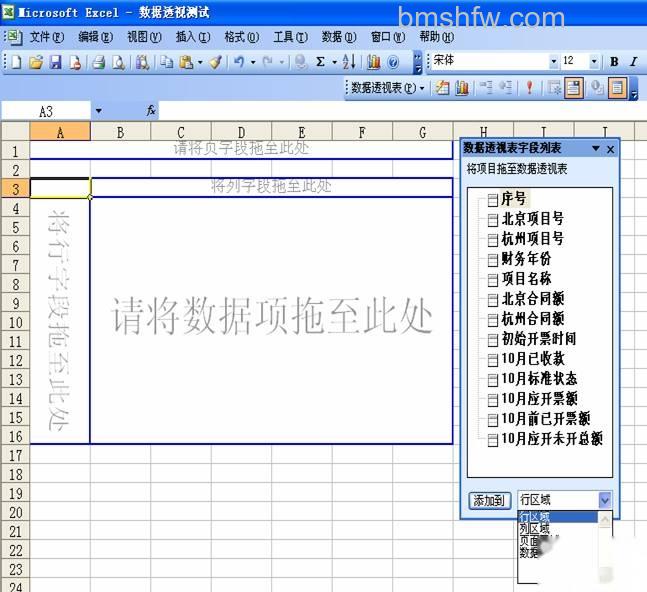Viewport: 647px width, 592px height.
Task: Print the sheet with the printer icon
Action: pos(98,63)
